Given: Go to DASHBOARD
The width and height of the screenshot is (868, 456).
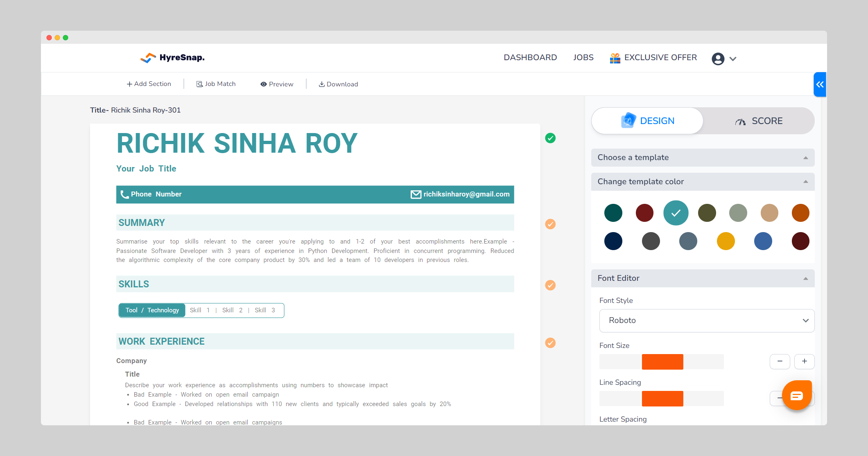Looking at the screenshot, I should pyautogui.click(x=530, y=58).
